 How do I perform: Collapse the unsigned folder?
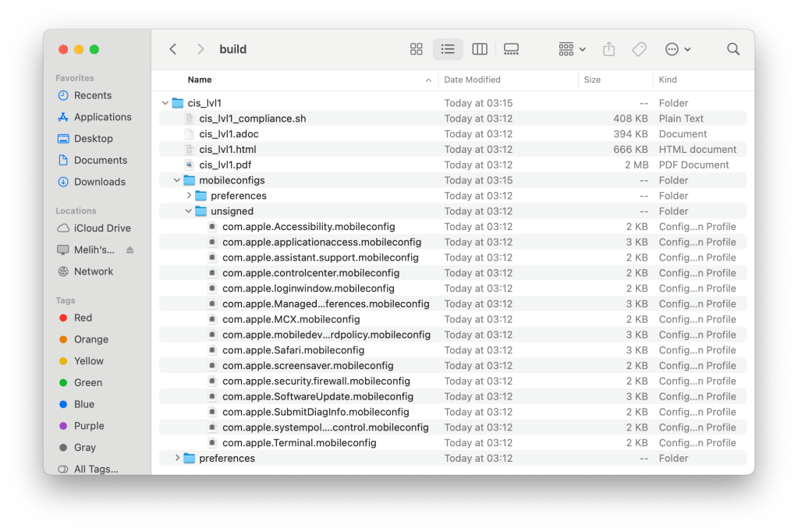coord(189,211)
